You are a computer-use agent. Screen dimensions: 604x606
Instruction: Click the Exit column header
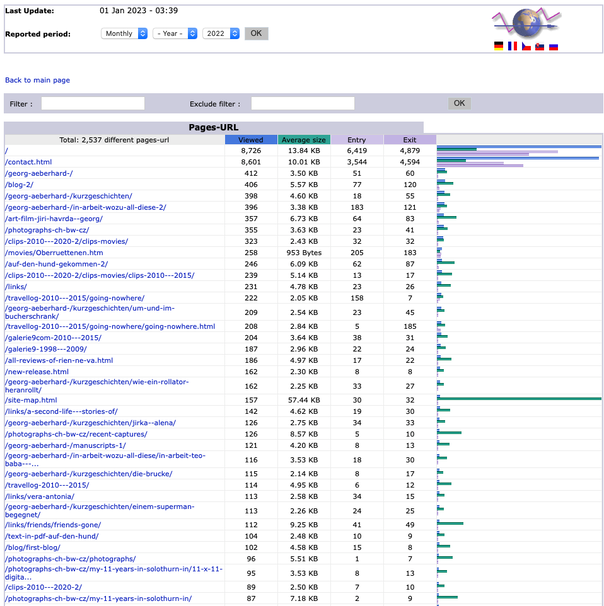click(x=410, y=140)
